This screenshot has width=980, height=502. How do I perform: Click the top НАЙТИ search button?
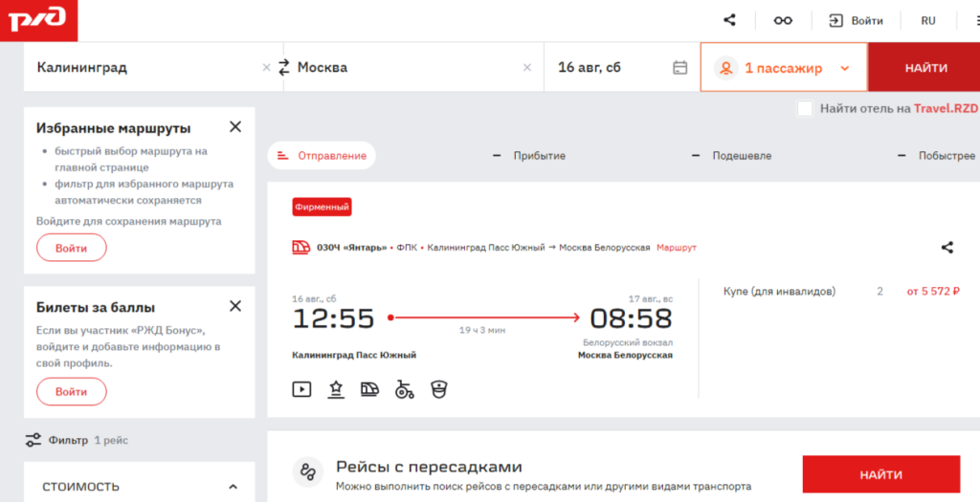pyautogui.click(x=924, y=68)
